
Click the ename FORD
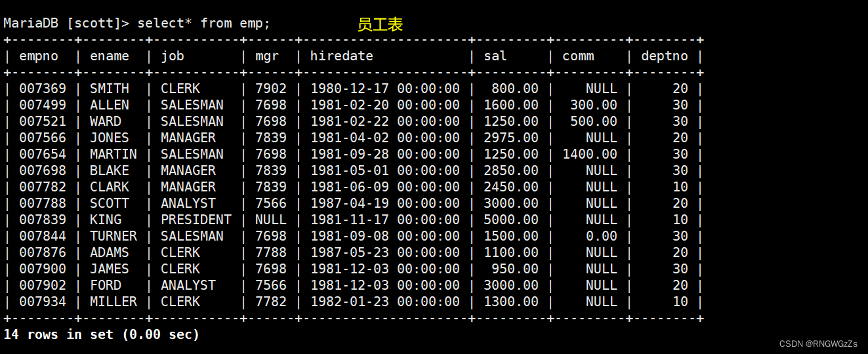pos(106,285)
